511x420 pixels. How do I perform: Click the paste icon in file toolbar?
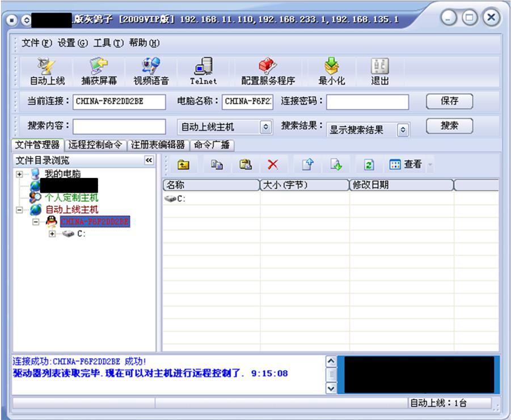pyautogui.click(x=245, y=164)
